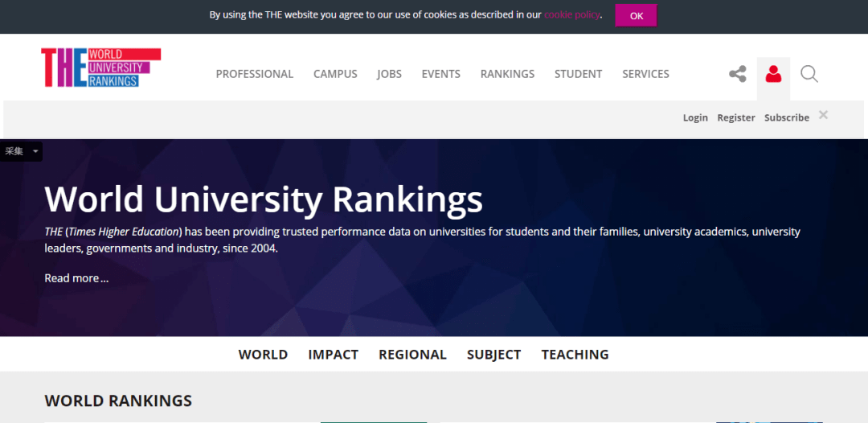Image resolution: width=868 pixels, height=423 pixels.
Task: Select the REGIONAL rankings tab
Action: tap(412, 355)
